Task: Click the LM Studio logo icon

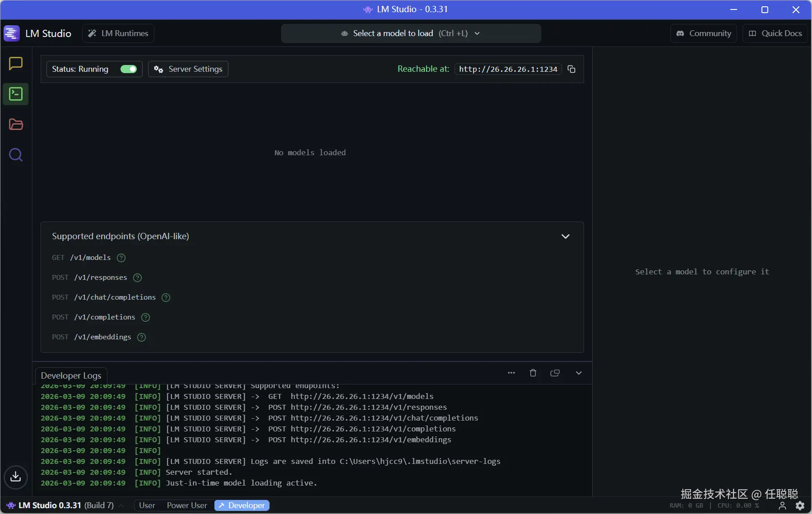Action: click(12, 33)
